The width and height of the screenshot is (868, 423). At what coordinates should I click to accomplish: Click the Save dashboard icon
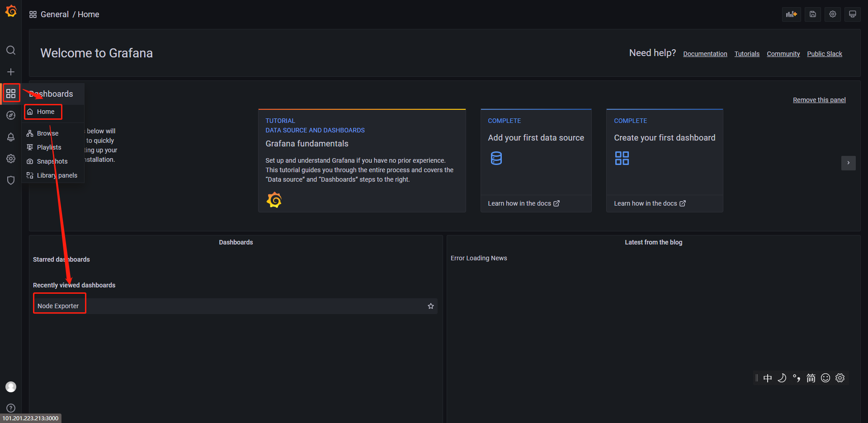812,14
